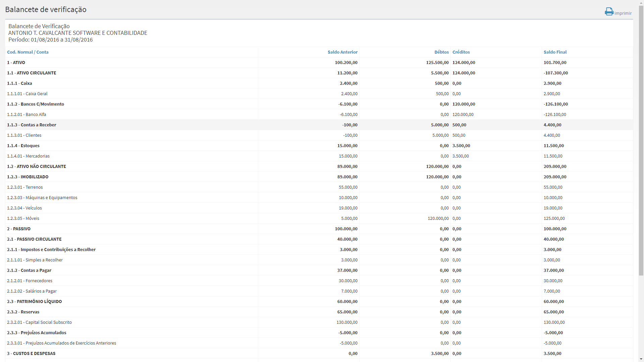Viewport: 644px width, 362px height.
Task: Click Caixa Geral débitos value 500,00
Action: pyautogui.click(x=442, y=94)
